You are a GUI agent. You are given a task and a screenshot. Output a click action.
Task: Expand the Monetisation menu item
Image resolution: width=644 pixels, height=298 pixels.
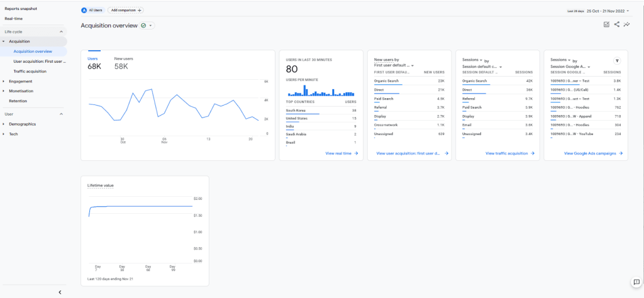[x=4, y=91]
